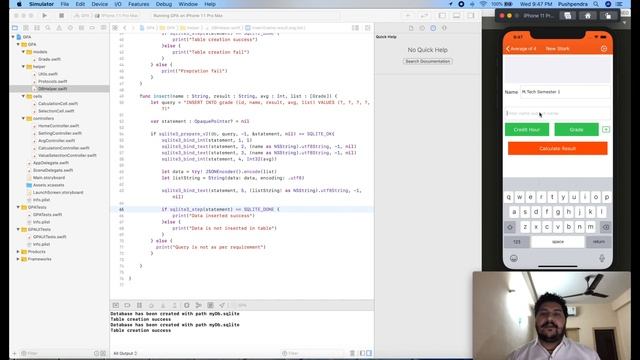Open the related items grid icon
Screen dimensions: 640x360
tap(115, 28)
